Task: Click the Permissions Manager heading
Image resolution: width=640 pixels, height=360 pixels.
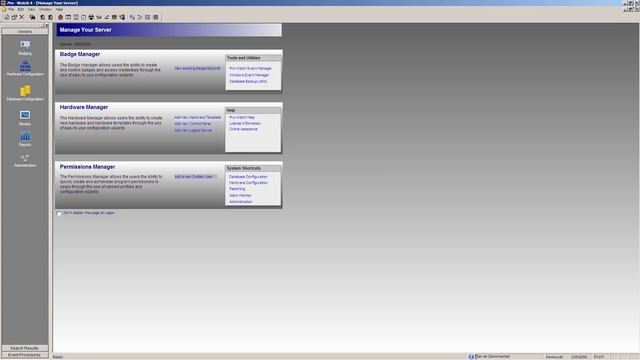Action: [87, 167]
